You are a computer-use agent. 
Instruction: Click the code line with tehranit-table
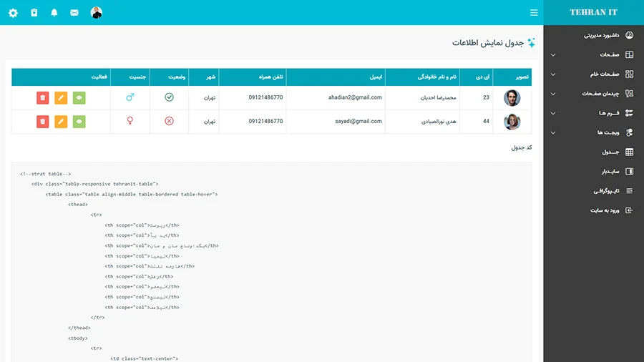pos(95,184)
